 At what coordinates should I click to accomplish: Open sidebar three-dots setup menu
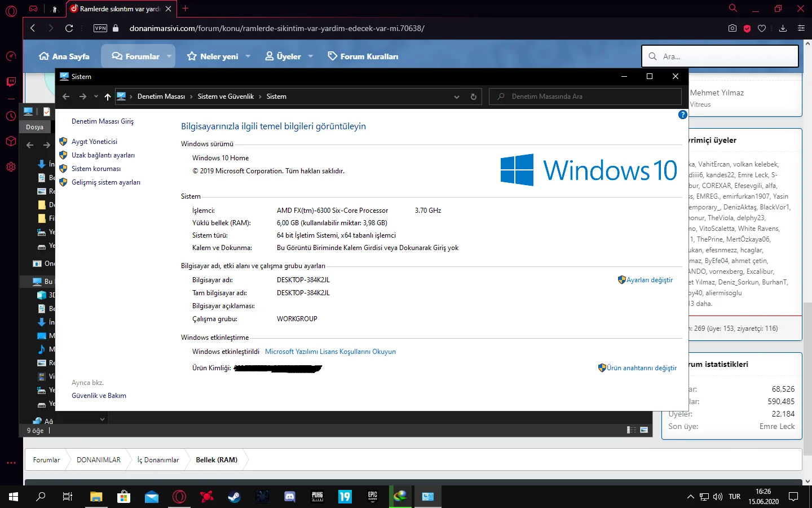[x=11, y=463]
